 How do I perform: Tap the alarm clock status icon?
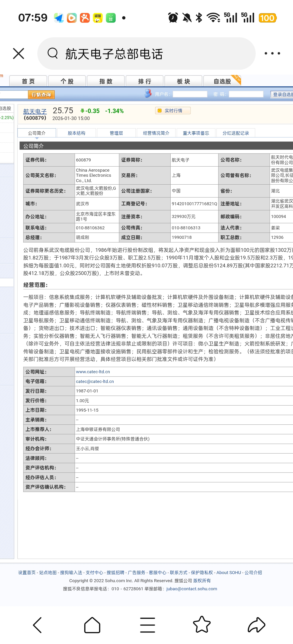(173, 18)
